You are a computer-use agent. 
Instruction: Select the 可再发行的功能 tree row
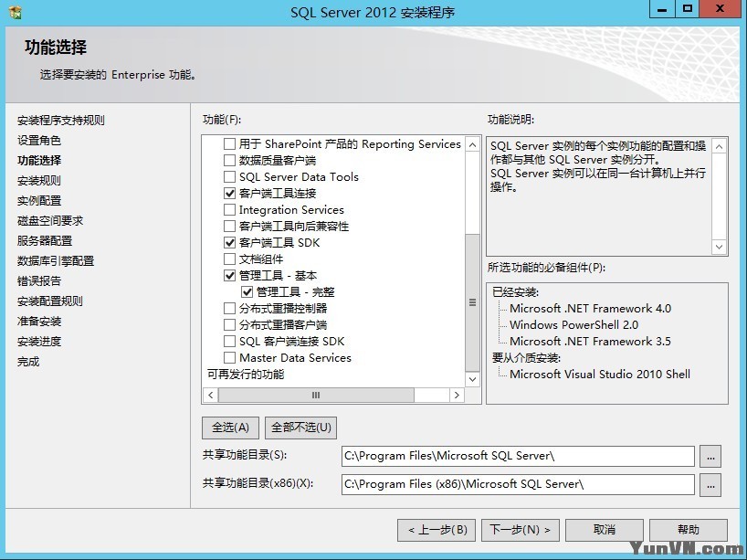pos(246,375)
